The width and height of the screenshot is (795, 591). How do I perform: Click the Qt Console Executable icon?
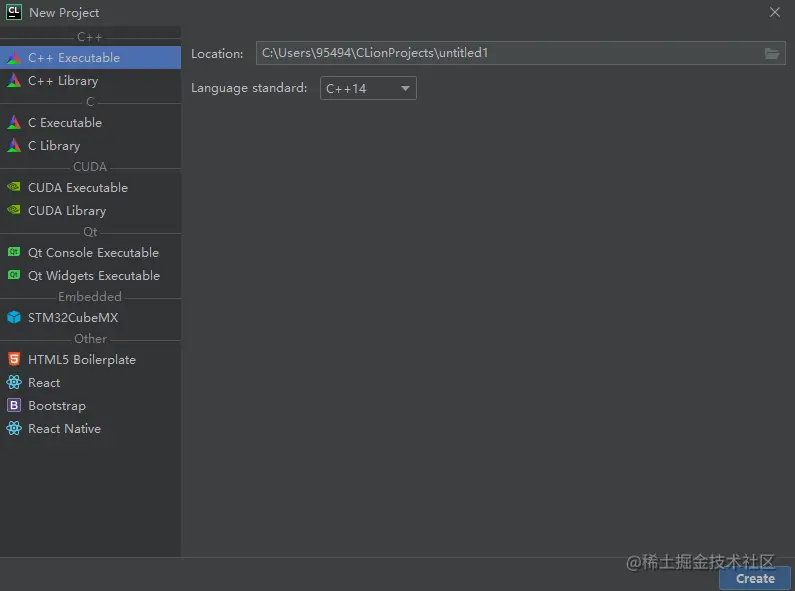(14, 252)
